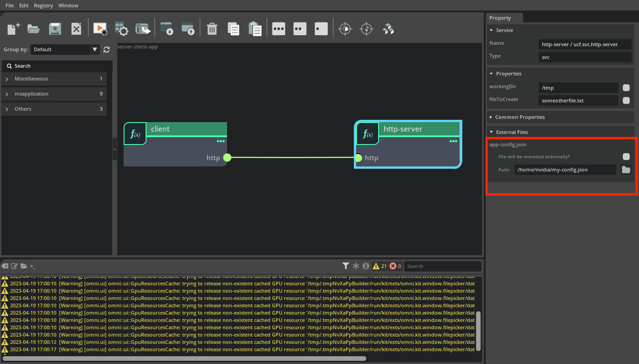Toggle the workingDir checkbox

pyautogui.click(x=626, y=88)
